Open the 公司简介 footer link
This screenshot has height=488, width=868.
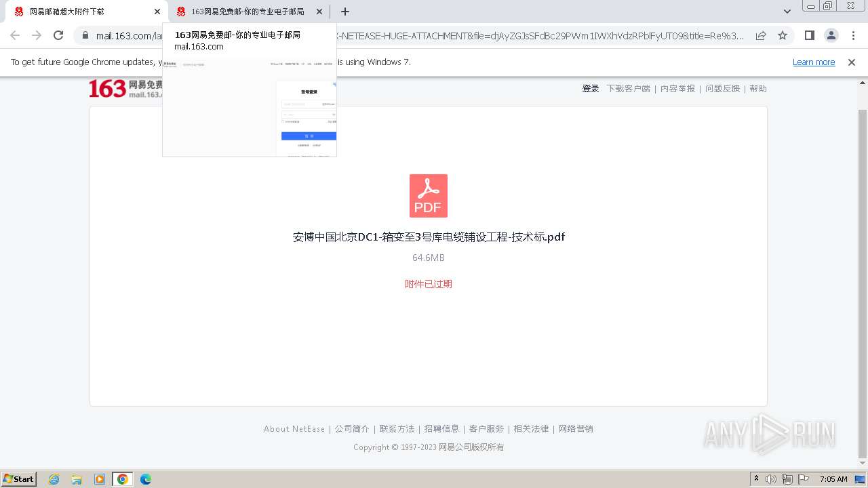point(352,429)
